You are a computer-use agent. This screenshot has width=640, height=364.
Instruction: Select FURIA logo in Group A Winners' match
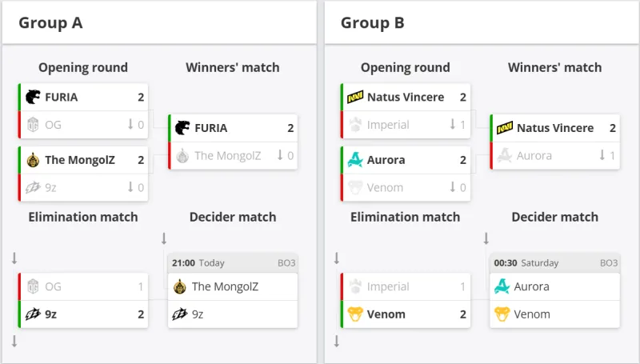[182, 128]
